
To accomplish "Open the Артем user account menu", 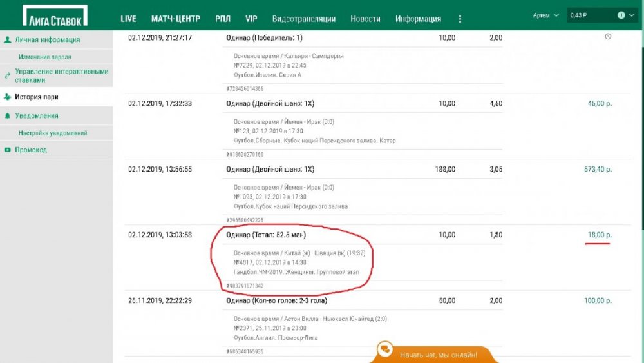I will click(x=545, y=15).
